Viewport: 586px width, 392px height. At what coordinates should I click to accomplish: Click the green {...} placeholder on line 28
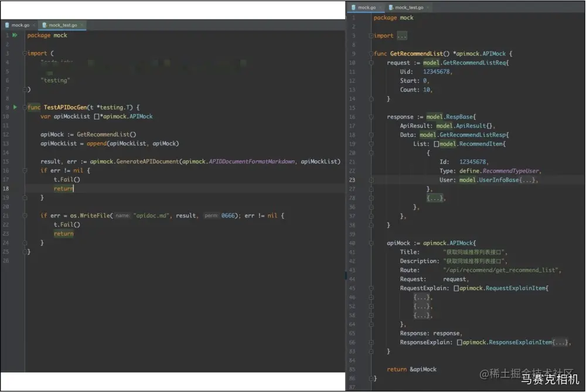435,198
